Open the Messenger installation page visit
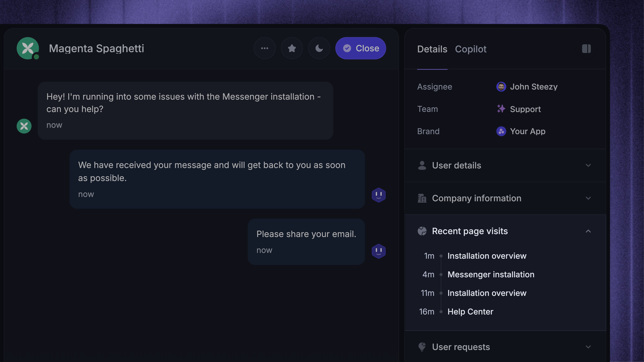 tap(491, 275)
